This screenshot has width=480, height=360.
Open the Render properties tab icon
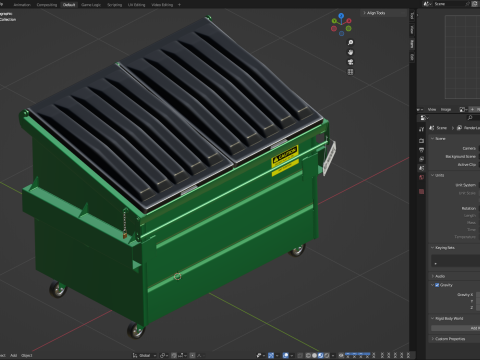[422, 141]
